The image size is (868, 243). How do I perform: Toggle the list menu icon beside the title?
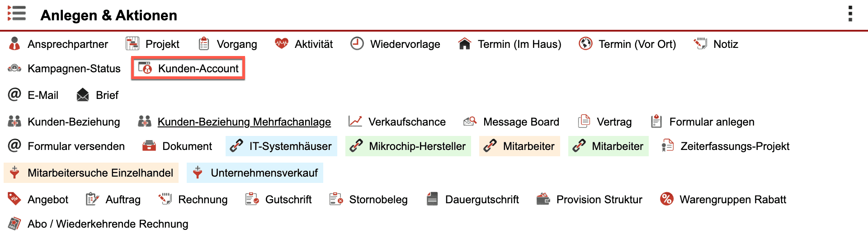[x=17, y=14]
